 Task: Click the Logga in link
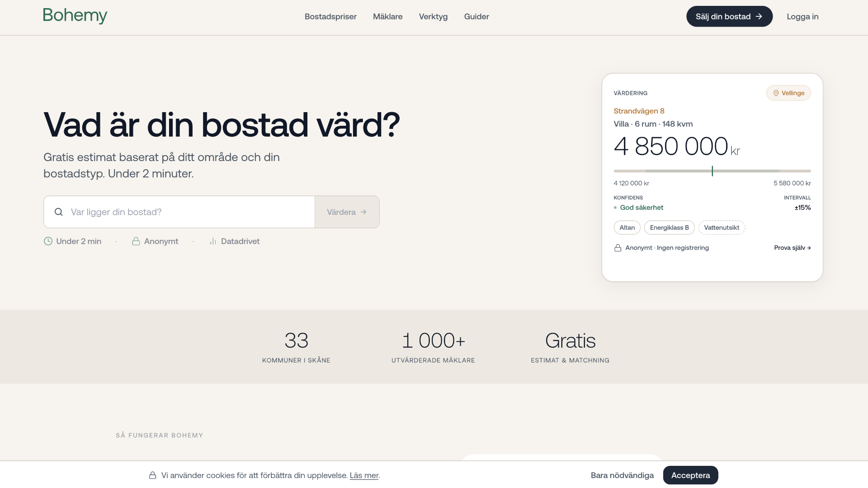(x=802, y=17)
